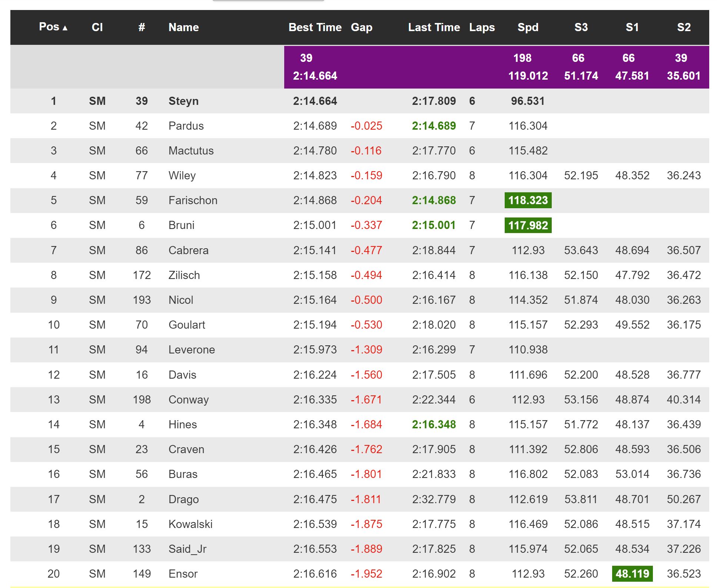Select driver name Buras
Image resolution: width=717 pixels, height=588 pixels.
coord(183,474)
